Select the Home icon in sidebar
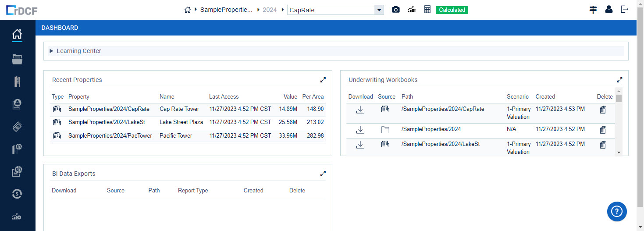 [x=17, y=34]
